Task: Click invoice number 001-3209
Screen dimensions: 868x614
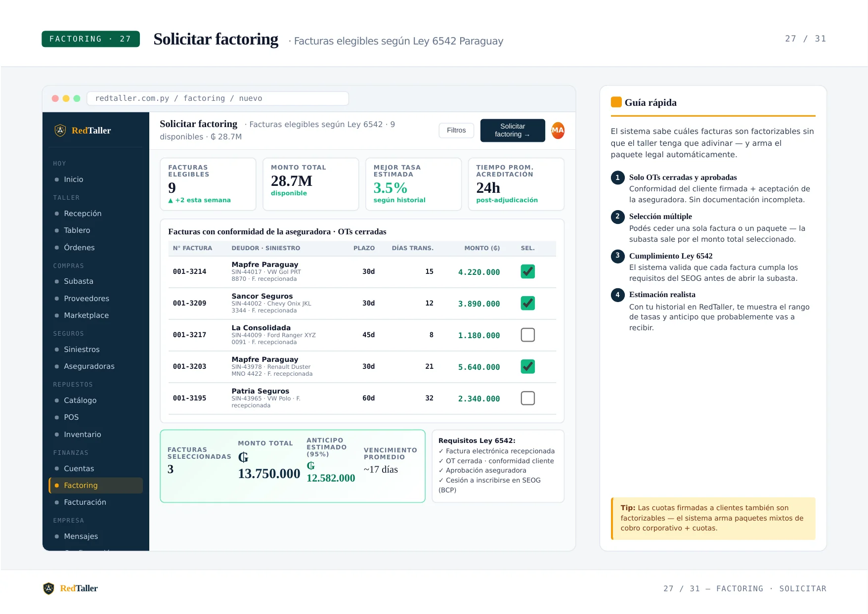Action: point(189,303)
